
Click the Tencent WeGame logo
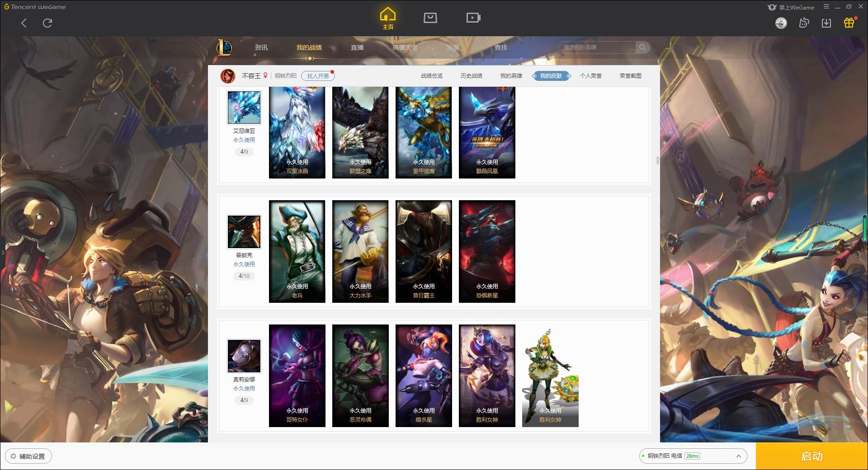click(x=35, y=7)
